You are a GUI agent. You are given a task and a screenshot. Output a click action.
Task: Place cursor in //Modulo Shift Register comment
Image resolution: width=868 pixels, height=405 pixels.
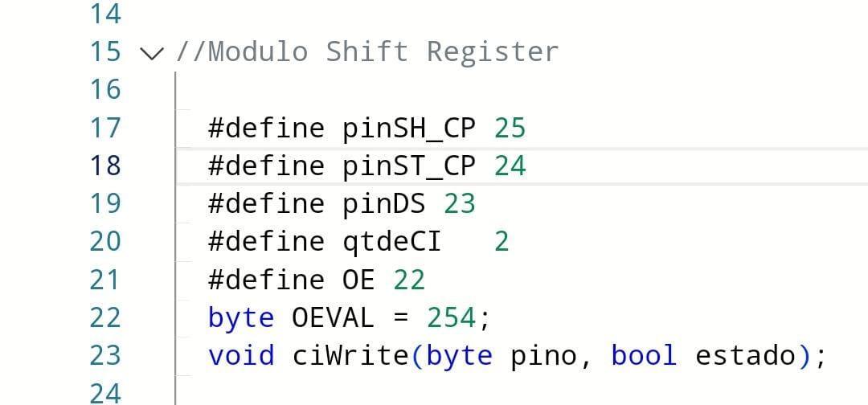click(x=367, y=52)
